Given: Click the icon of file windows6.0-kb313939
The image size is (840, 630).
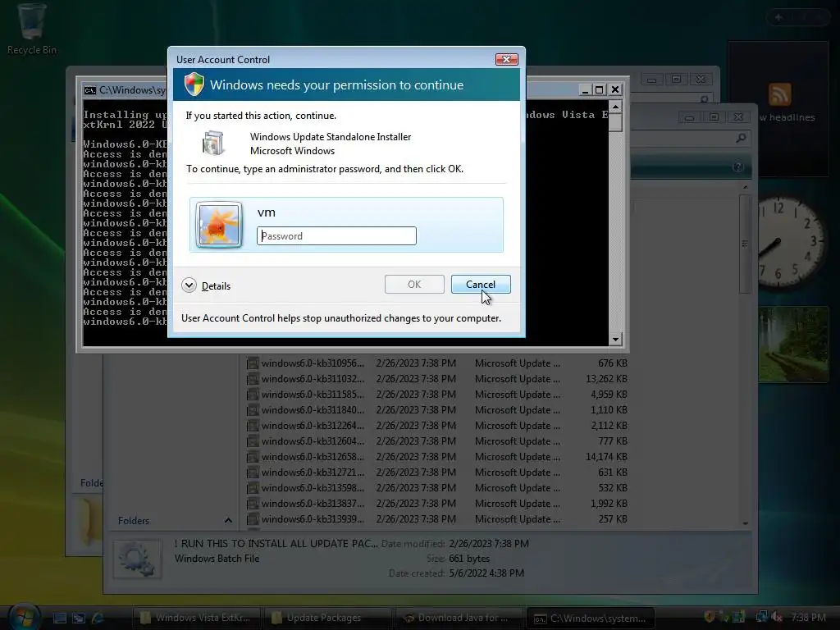Looking at the screenshot, I should pyautogui.click(x=253, y=518).
